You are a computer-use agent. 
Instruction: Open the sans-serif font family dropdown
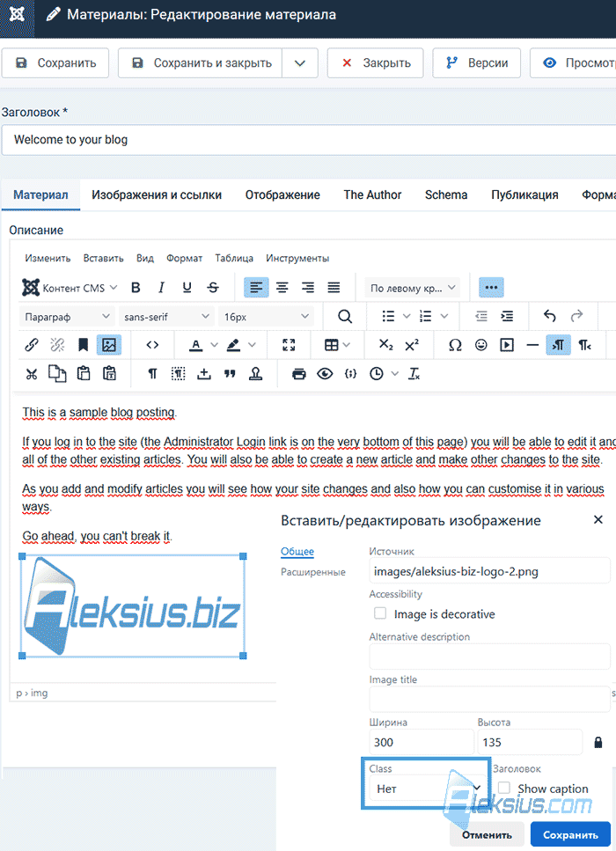(x=166, y=317)
